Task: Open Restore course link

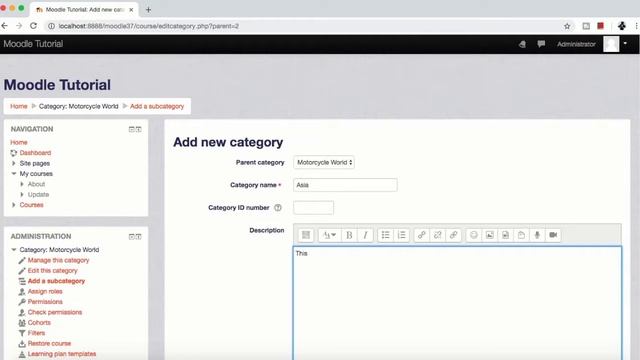Action: (49, 343)
